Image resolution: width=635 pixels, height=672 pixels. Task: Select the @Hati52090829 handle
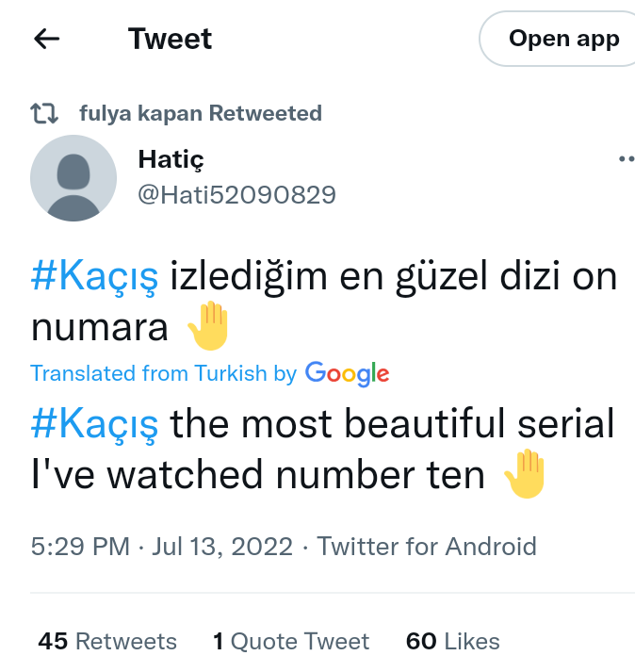click(x=236, y=195)
